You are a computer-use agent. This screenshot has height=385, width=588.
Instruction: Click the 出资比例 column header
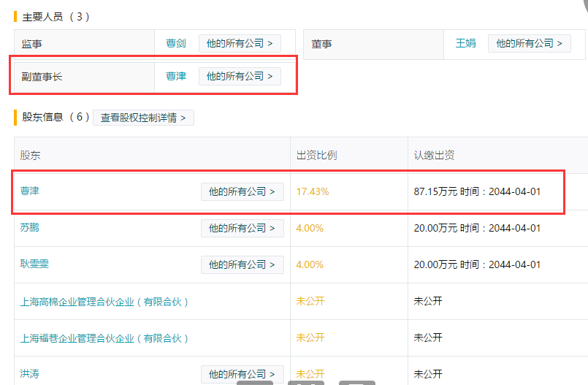pyautogui.click(x=316, y=156)
